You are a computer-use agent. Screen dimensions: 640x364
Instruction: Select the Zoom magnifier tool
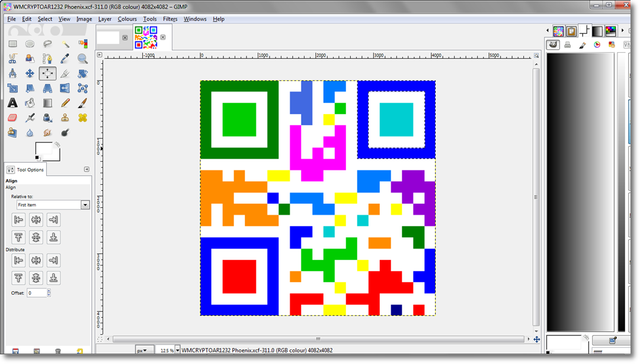point(82,59)
